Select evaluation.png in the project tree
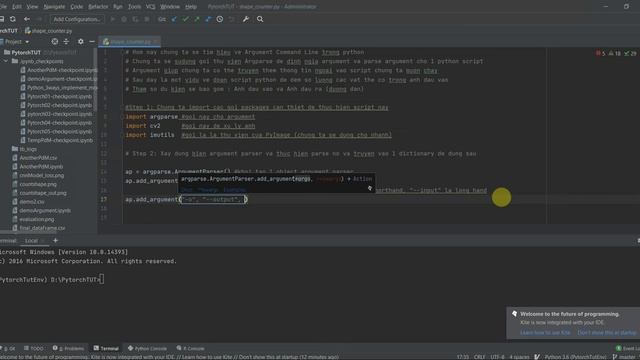 [33, 219]
